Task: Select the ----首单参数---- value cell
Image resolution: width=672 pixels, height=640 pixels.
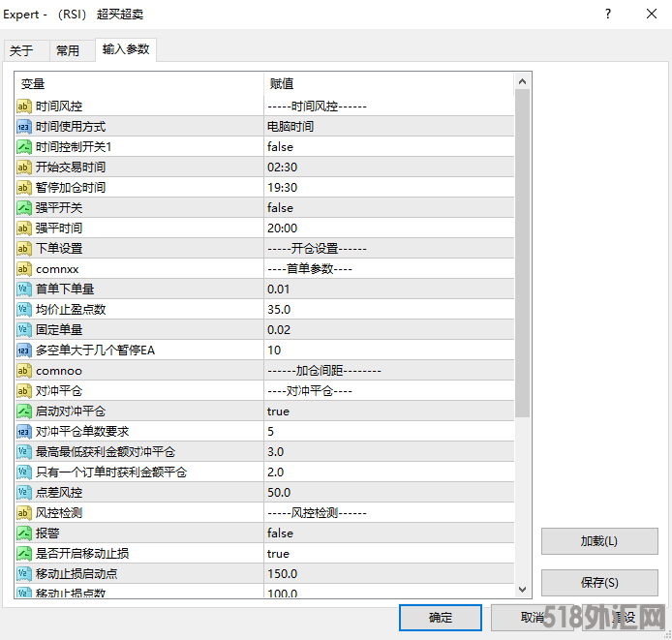Action: [388, 269]
